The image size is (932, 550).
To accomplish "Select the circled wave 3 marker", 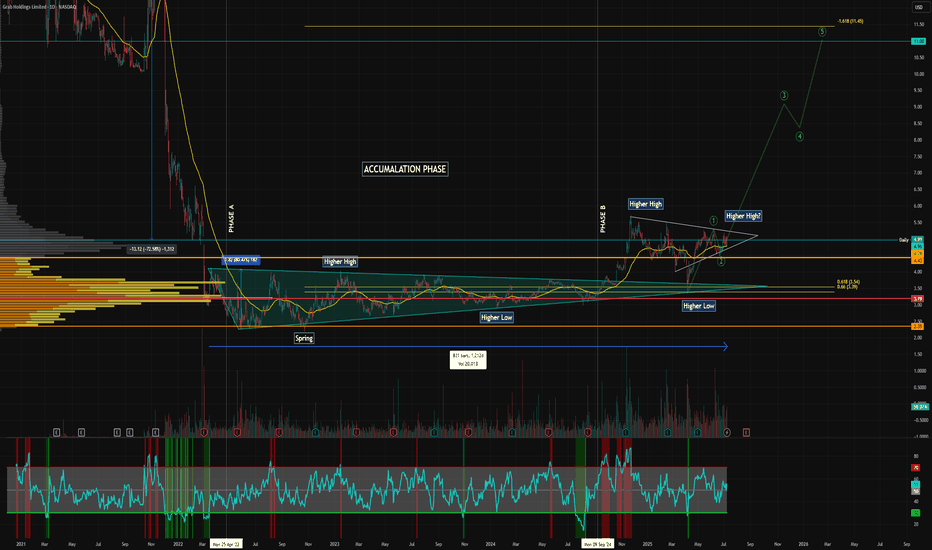I will tap(784, 95).
